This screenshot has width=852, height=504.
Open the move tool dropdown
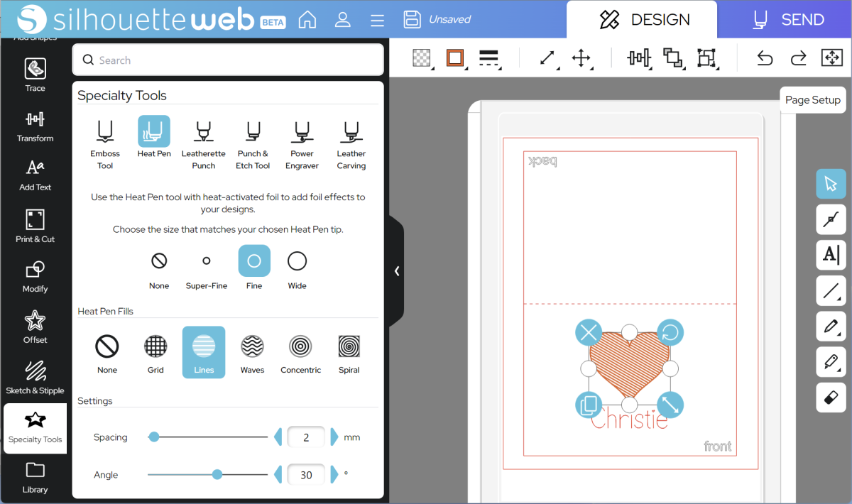(581, 58)
